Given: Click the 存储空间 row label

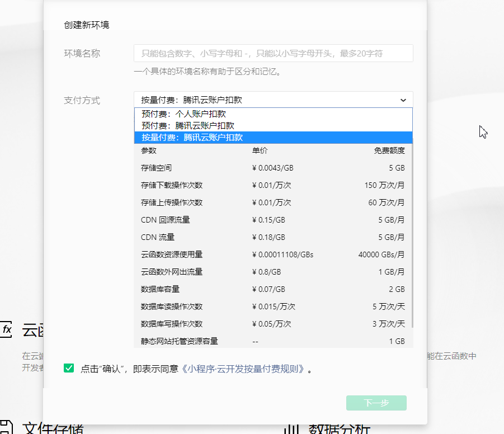Looking at the screenshot, I should coord(156,168).
